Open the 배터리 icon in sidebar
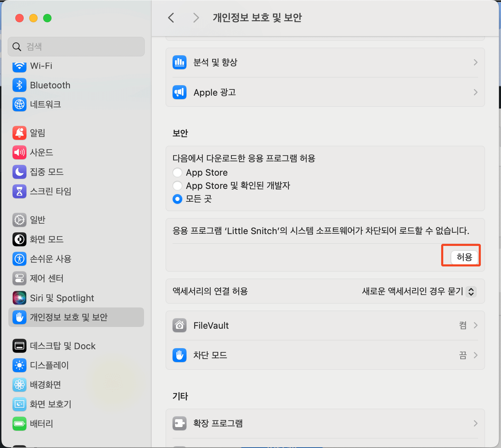 tap(19, 424)
